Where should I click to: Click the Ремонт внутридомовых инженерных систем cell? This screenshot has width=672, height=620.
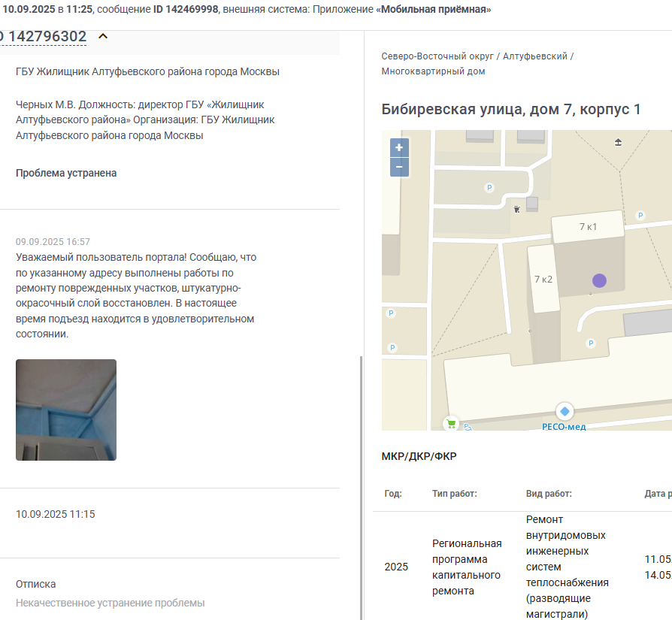tap(567, 567)
